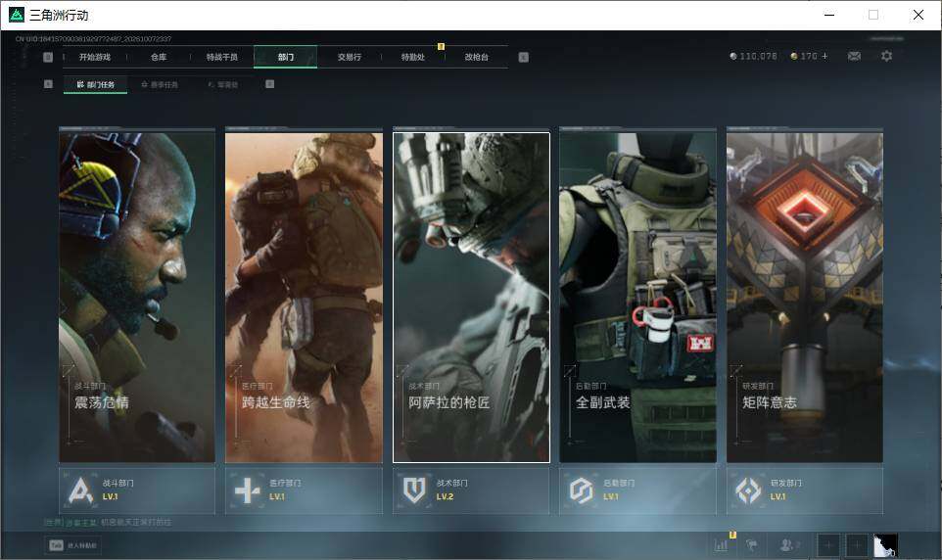Close the 三角洲行动 window
This screenshot has width=942, height=560.
coord(918,15)
